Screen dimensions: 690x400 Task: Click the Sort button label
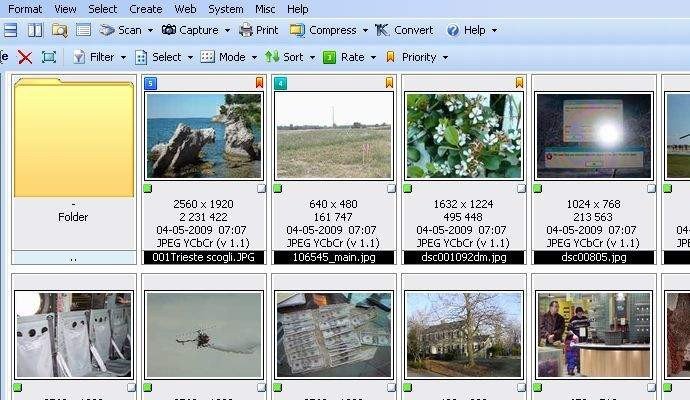(x=293, y=57)
